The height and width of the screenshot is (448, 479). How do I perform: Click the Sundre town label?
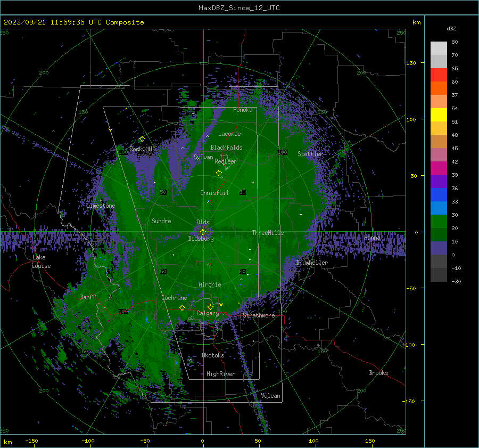(161, 221)
